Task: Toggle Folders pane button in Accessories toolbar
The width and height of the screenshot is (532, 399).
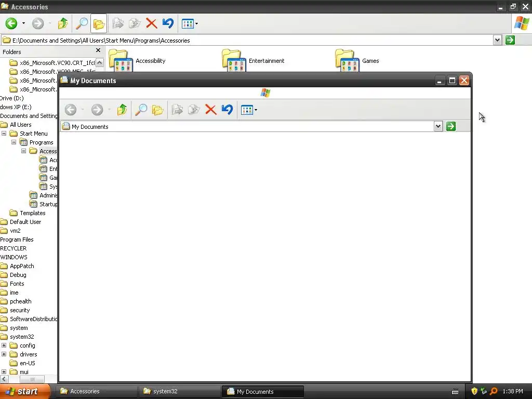Action: pos(99,23)
